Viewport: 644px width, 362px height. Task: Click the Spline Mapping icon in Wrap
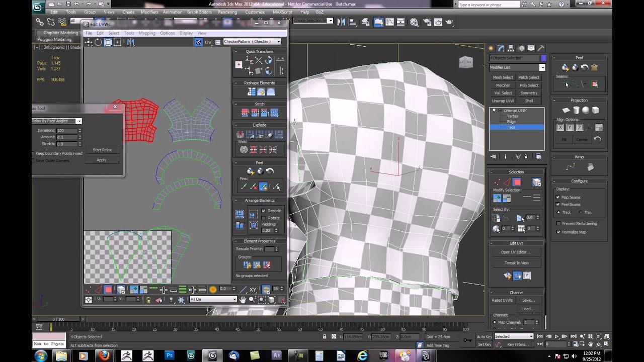click(x=570, y=167)
